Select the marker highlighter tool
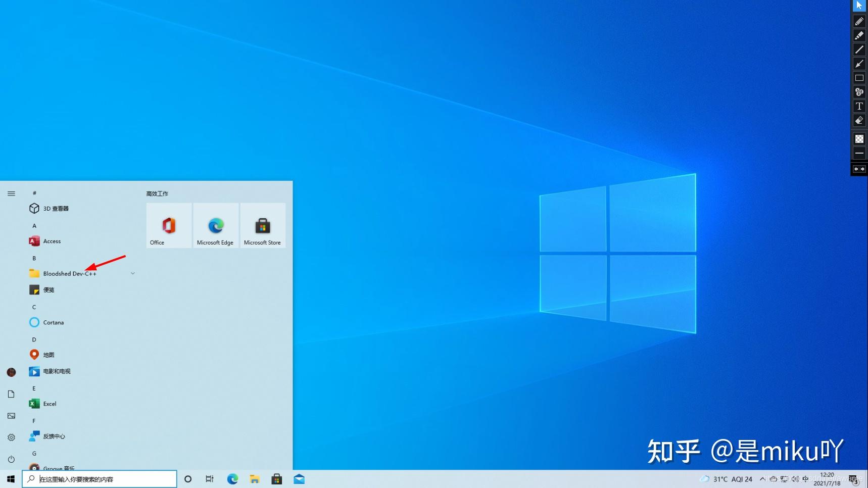 click(859, 35)
